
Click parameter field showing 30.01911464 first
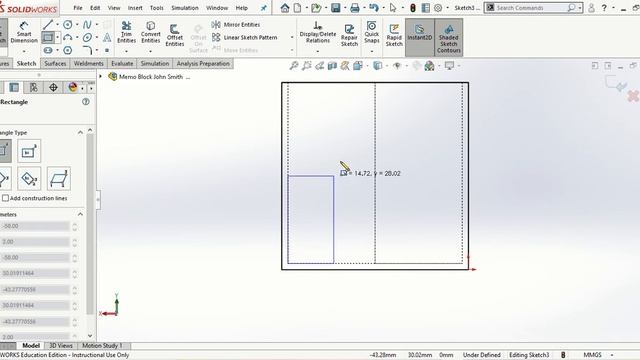pos(35,273)
